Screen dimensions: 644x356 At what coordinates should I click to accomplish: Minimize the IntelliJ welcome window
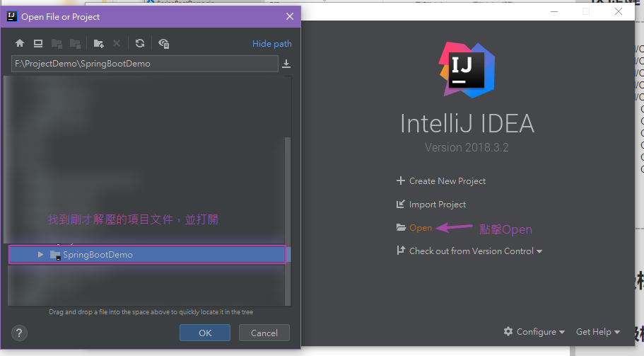(554, 11)
